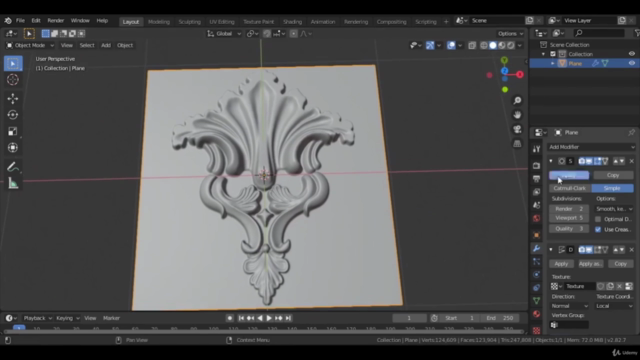Click Copy in Subdivision modifier

coord(613,175)
